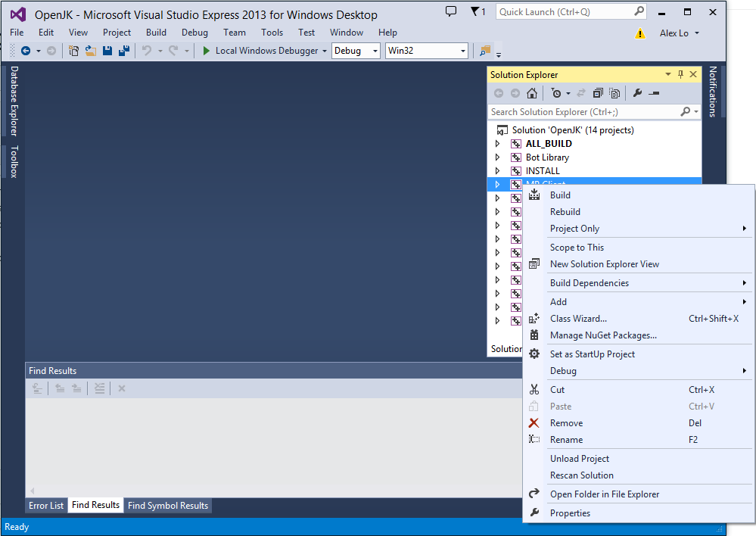
Task: Click the Navigate Backward toolbar arrow
Action: pos(26,51)
